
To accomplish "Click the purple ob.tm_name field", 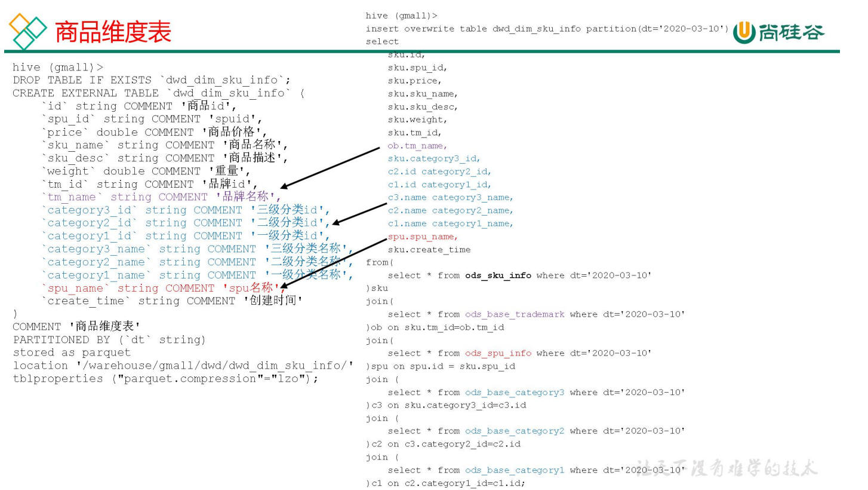I will point(418,146).
